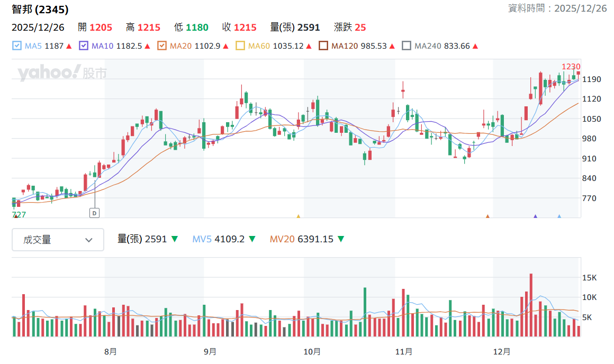Screen dimensions: 614x364
Task: Click the 資料時間 timestamp text
Action: (x=557, y=8)
